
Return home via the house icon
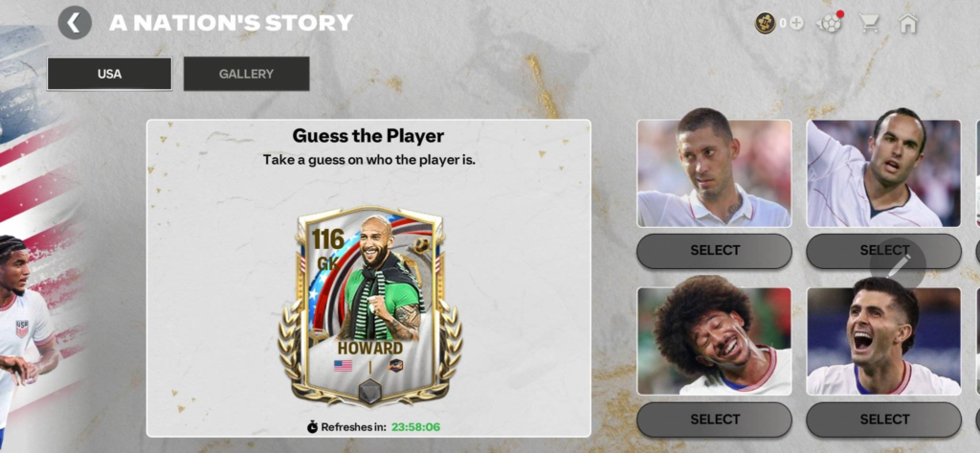tap(908, 23)
